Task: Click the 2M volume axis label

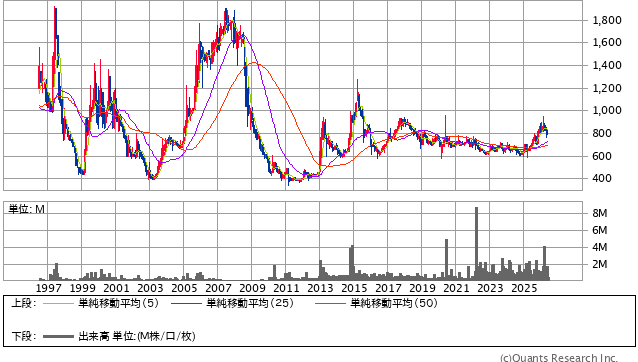Action: click(600, 264)
